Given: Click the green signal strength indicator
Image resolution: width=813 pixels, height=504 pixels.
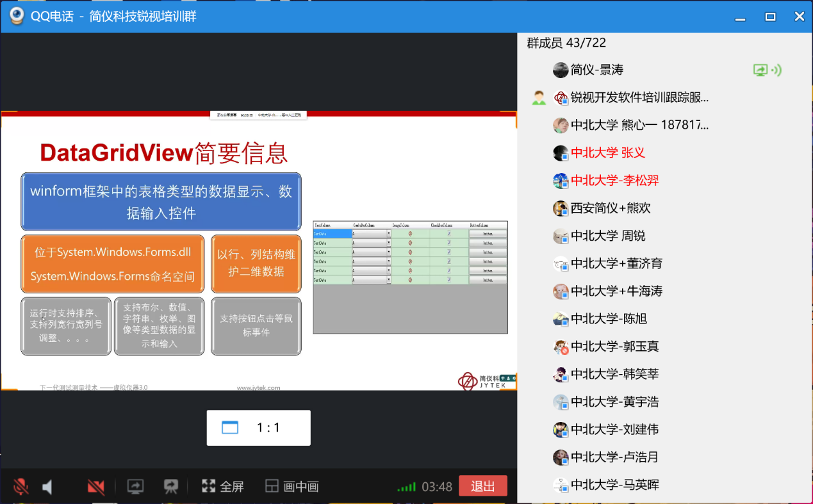Looking at the screenshot, I should click(x=406, y=487).
